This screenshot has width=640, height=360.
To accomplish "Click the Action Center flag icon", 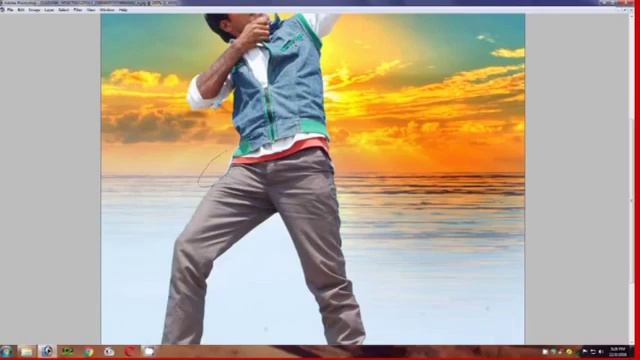I will [x=585, y=351].
